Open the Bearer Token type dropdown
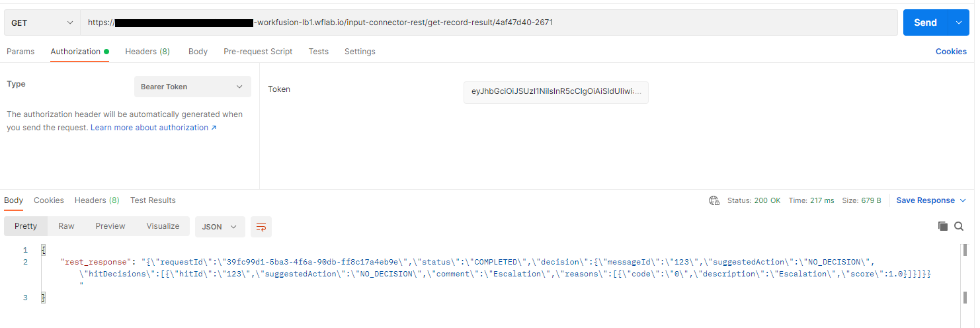This screenshot has height=328, width=980. (192, 87)
